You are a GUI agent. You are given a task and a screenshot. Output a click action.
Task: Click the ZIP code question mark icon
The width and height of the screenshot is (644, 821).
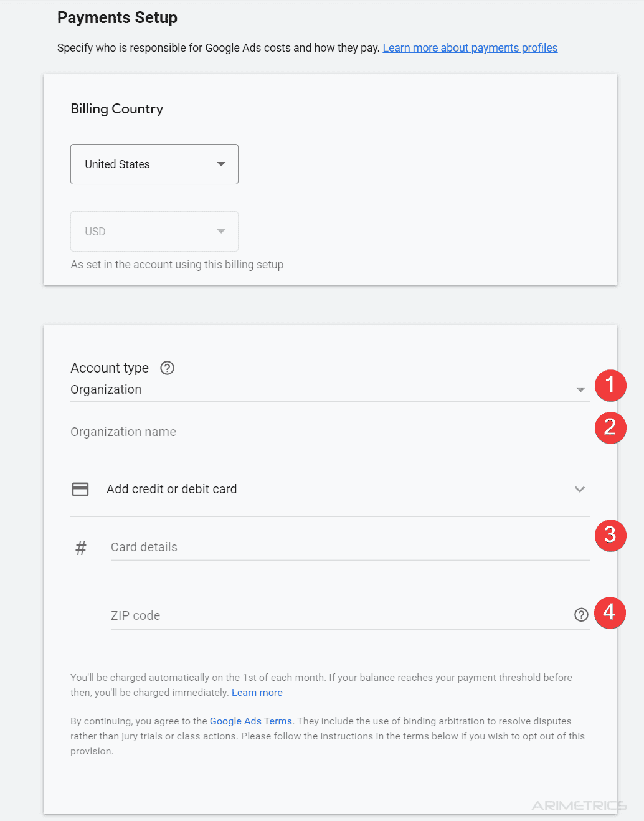coord(581,615)
